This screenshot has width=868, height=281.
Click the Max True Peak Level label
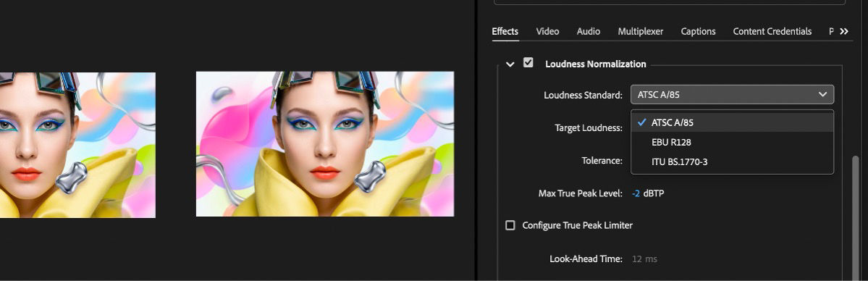click(x=581, y=193)
